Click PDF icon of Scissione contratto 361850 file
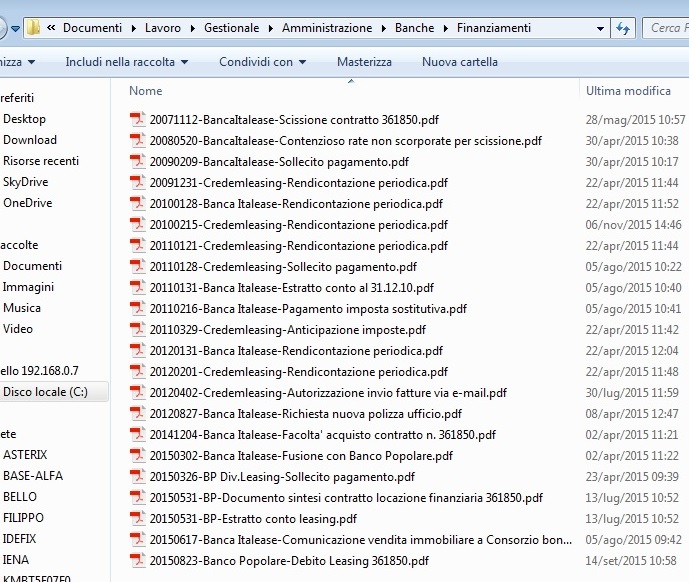 tap(138, 120)
